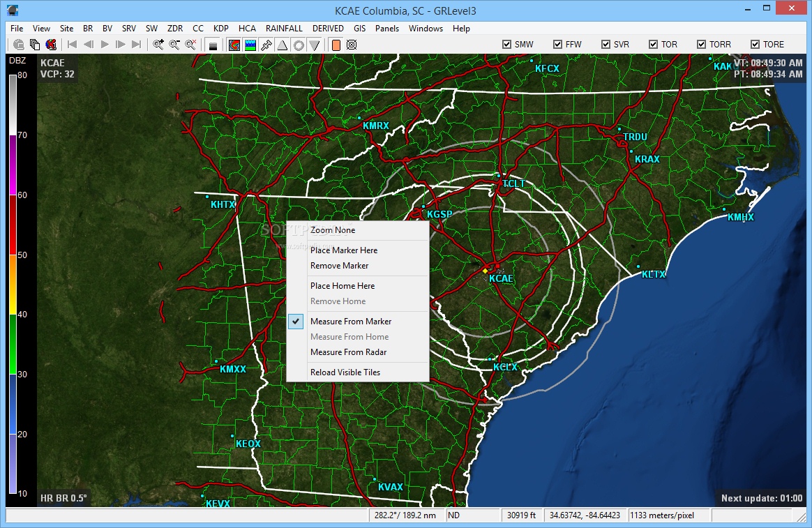Step forward one frame
The image size is (812, 528).
point(121,45)
